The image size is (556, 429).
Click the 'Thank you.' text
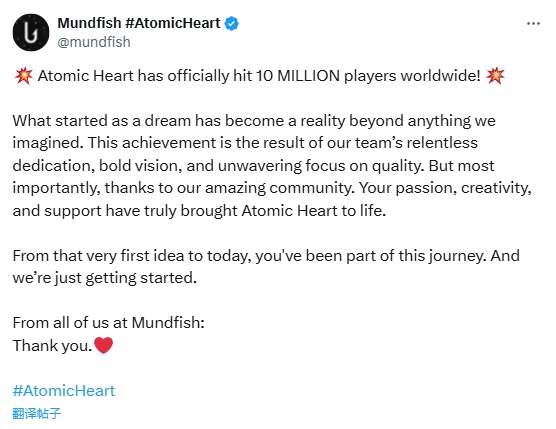click(52, 346)
